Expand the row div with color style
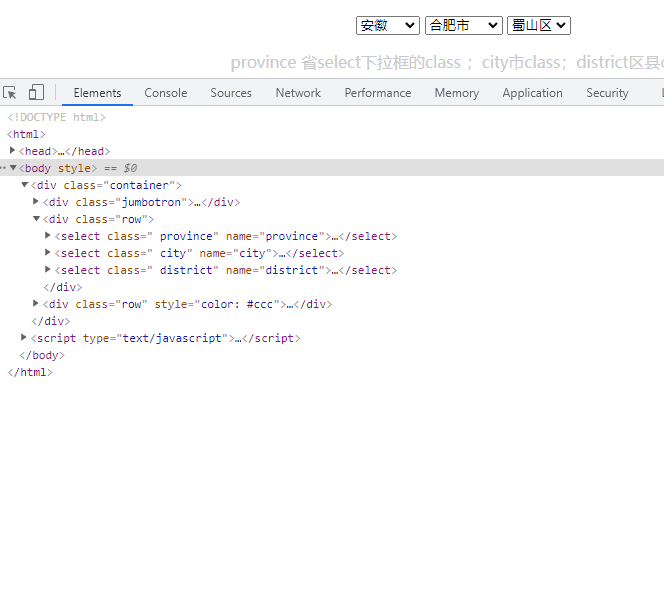 pos(36,304)
